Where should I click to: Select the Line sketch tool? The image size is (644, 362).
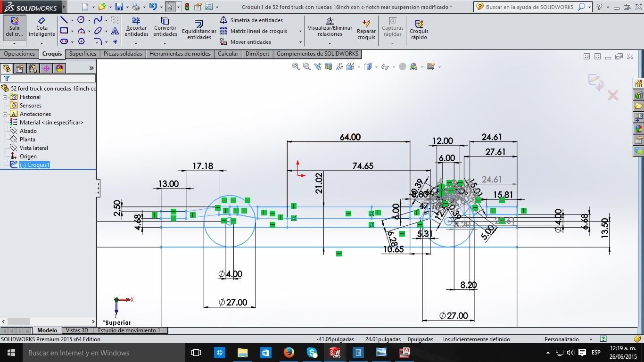click(x=64, y=20)
